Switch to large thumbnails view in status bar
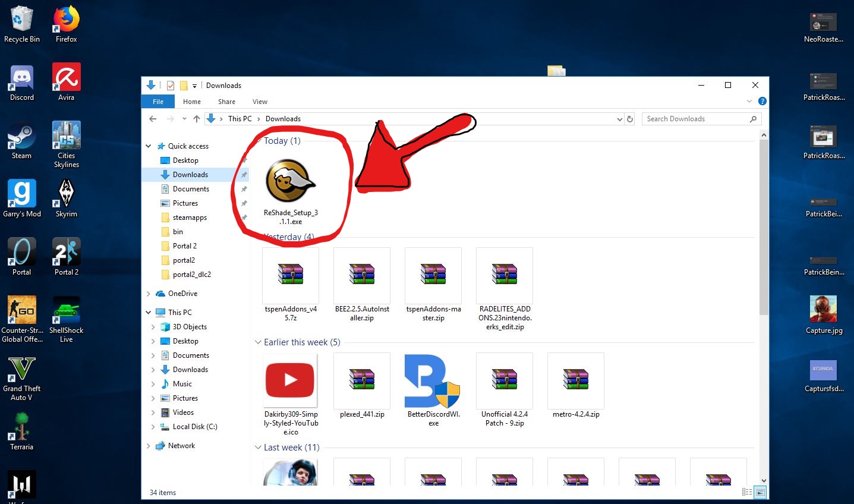 [760, 492]
